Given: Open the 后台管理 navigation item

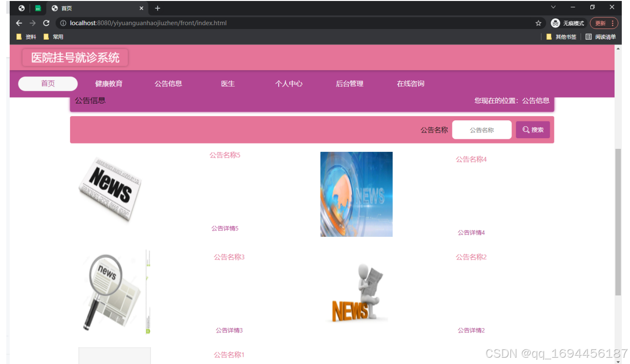Looking at the screenshot, I should (349, 84).
